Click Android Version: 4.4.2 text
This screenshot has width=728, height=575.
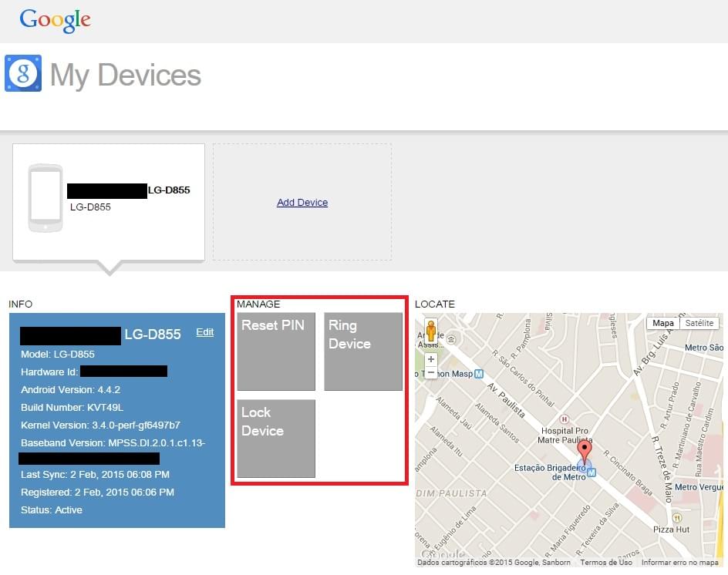pyautogui.click(x=71, y=390)
